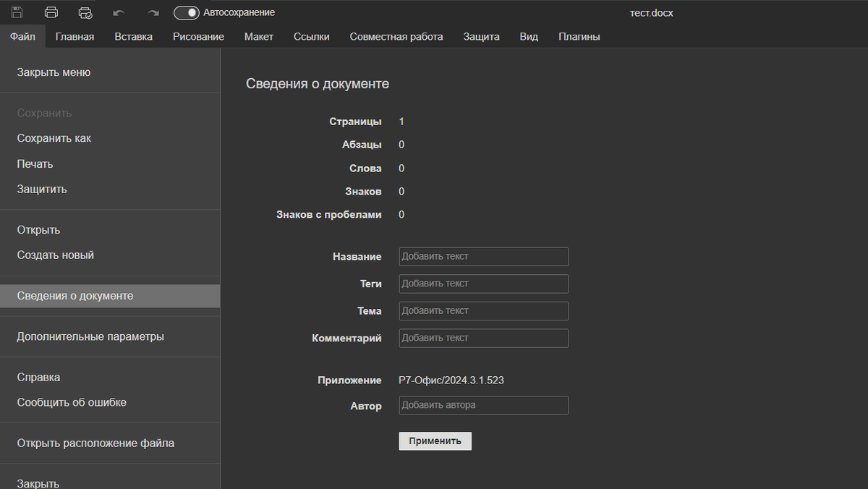Viewport: 868px width, 489px height.
Task: Click the Знаков с пробелами label
Action: [x=329, y=215]
